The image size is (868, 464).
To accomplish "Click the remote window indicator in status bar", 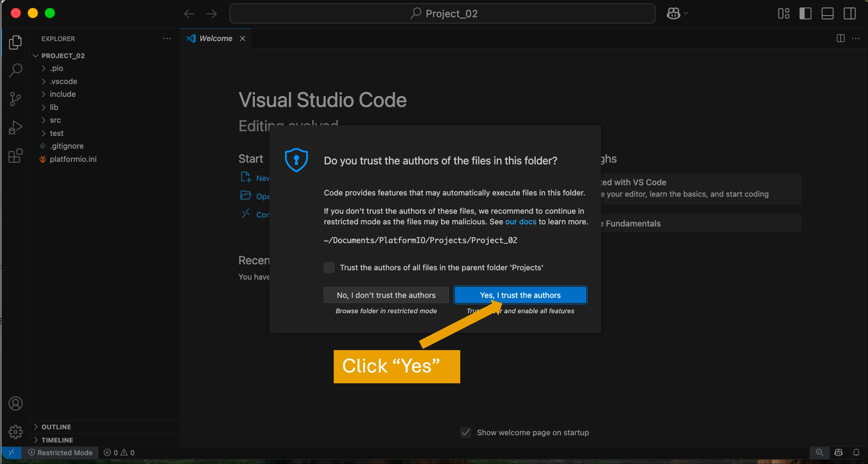I will click(x=11, y=453).
